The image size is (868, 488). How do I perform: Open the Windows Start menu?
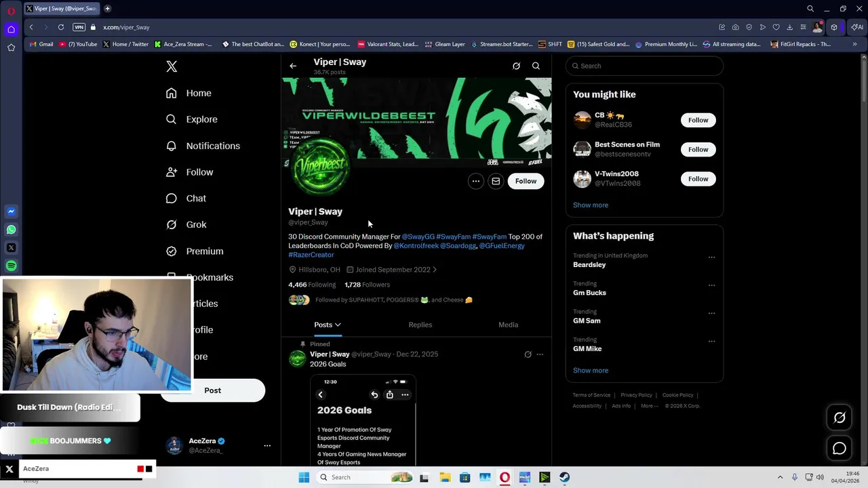click(304, 477)
